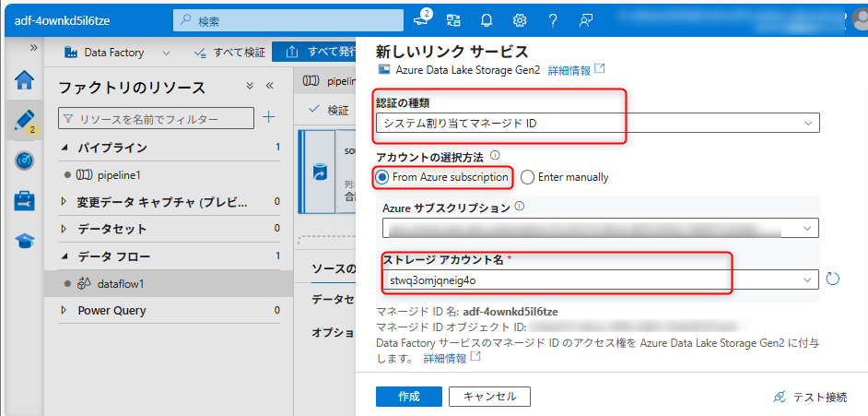Select the Author pencil icon in sidebar
868x416 pixels.
[25, 121]
